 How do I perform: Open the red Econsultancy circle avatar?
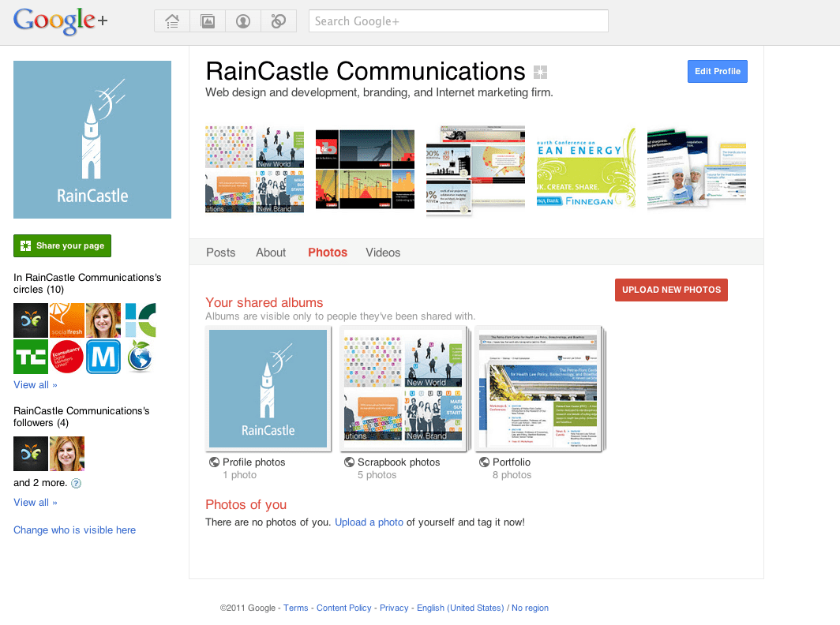click(x=67, y=357)
